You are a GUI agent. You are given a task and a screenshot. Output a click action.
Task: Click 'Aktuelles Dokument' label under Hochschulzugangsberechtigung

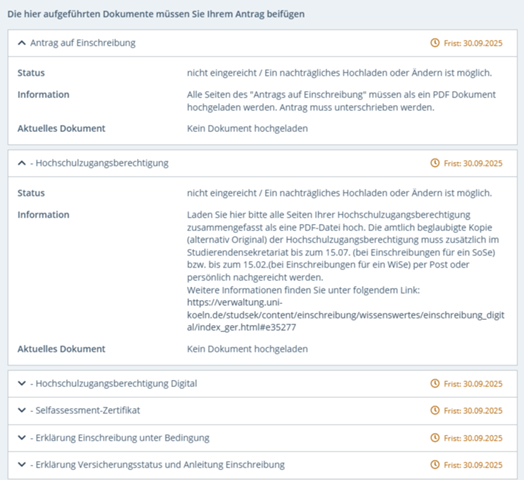click(61, 349)
